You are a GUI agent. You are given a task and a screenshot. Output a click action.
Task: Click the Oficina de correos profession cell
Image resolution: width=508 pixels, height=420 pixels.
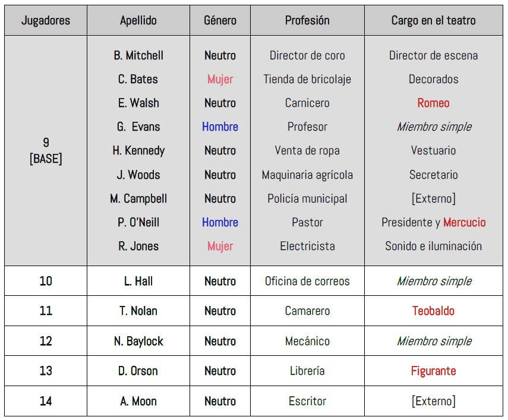pyautogui.click(x=307, y=281)
